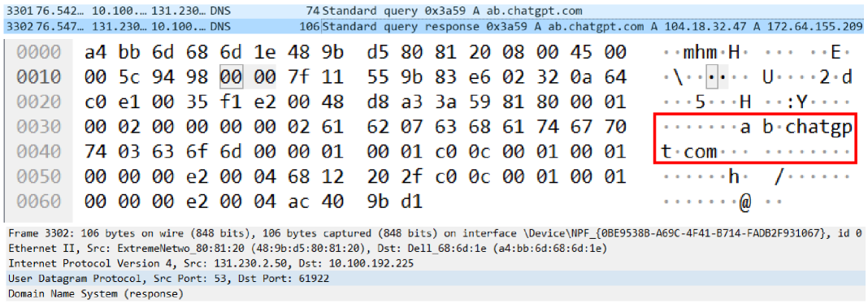The width and height of the screenshot is (868, 308).
Task: Select hex offset row 0050
Action: [39, 176]
